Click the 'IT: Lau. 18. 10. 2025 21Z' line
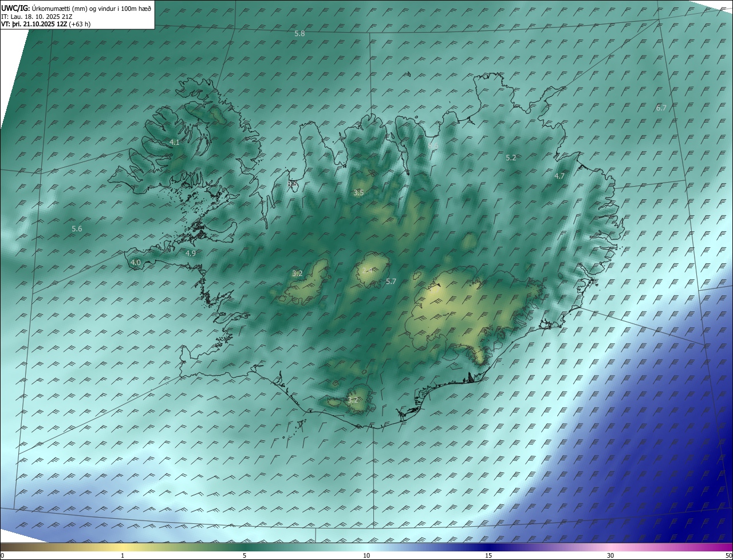This screenshot has width=733, height=560. tap(37, 17)
